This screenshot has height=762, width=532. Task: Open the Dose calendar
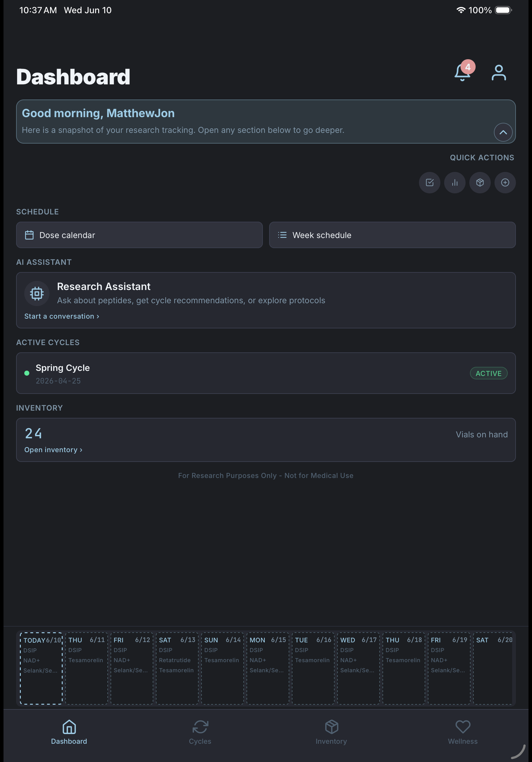coord(139,235)
